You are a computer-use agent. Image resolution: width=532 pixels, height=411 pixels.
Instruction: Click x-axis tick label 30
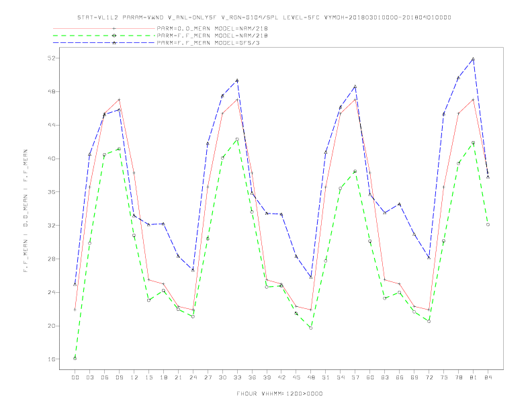pos(222,377)
